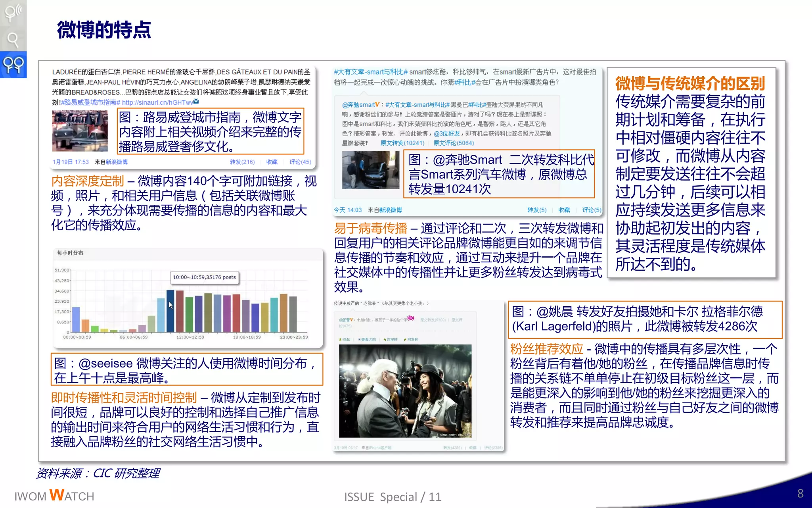Click 转发(216) on Louis Vuitton post
This screenshot has width=812, height=508.
242,162
